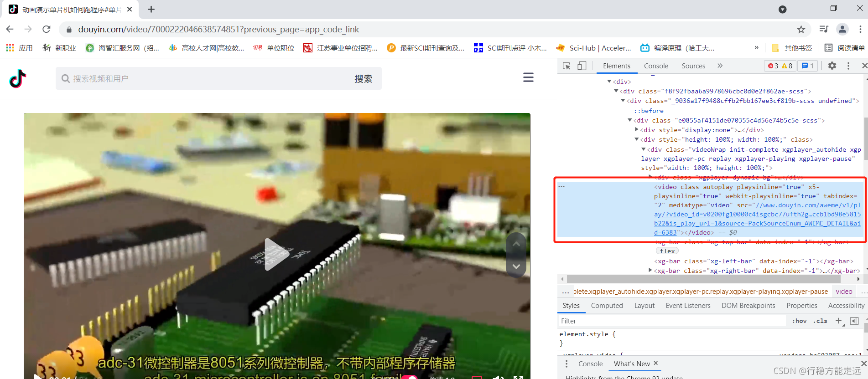Collapse the videoWrap div node
This screenshot has width=868, height=379.
pos(644,149)
